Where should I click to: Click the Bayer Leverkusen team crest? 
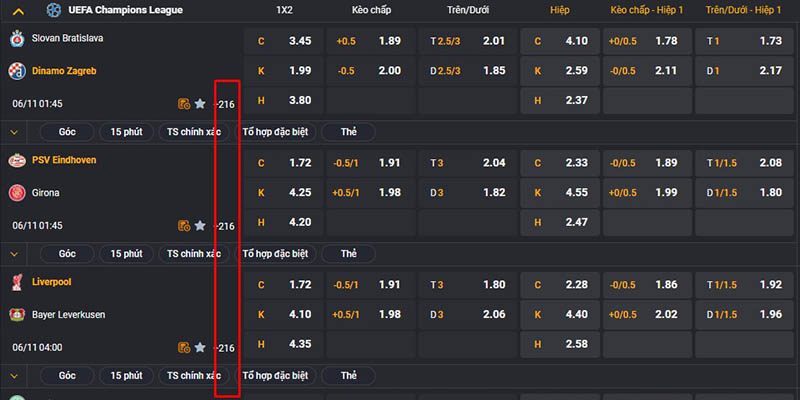tap(17, 315)
